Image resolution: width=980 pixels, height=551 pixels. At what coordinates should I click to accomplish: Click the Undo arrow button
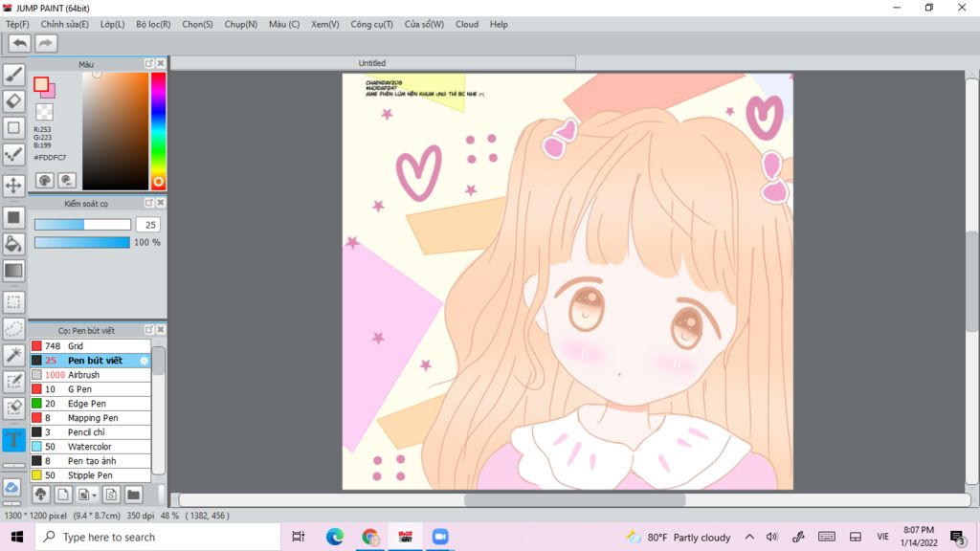pyautogui.click(x=20, y=43)
